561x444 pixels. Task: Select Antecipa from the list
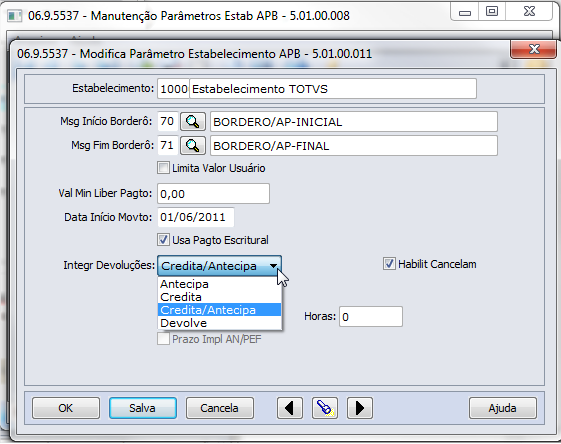(219, 284)
